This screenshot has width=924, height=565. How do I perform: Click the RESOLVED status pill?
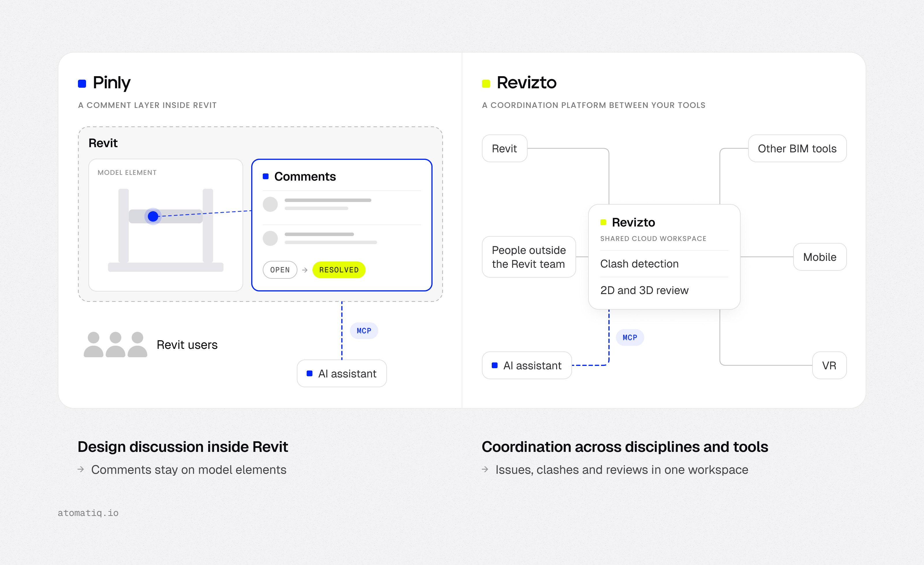tap(339, 270)
